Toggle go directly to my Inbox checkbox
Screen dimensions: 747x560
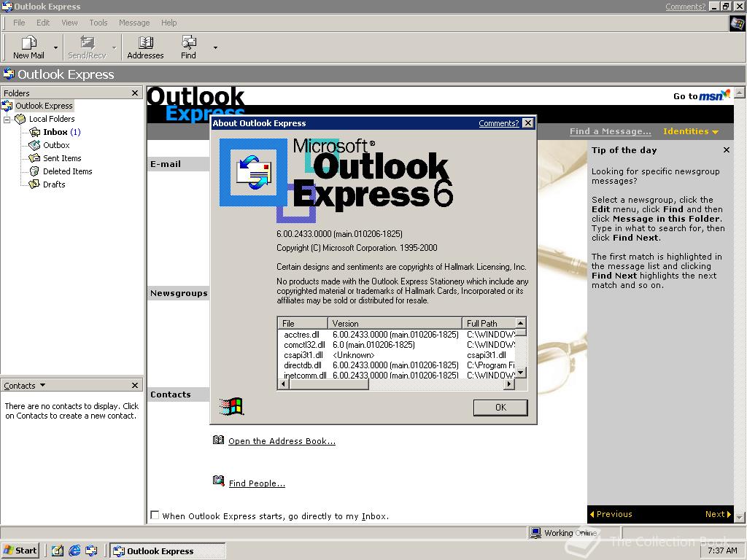click(155, 516)
